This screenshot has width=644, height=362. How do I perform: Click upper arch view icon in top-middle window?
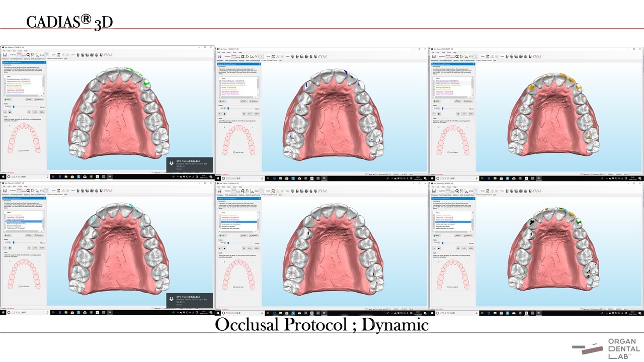pyautogui.click(x=320, y=56)
